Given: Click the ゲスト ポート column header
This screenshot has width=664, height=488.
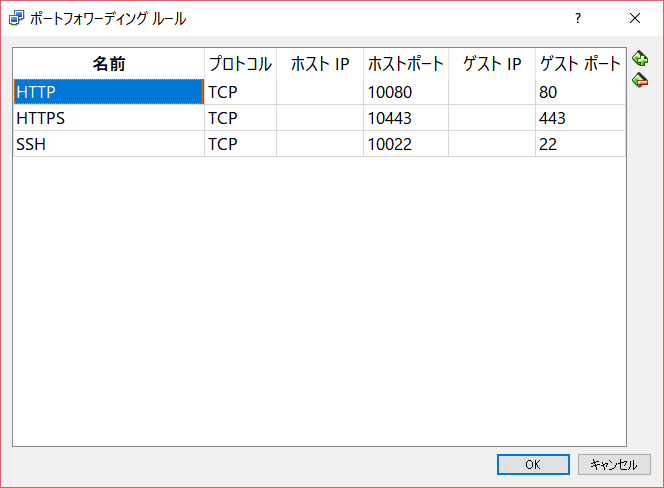Looking at the screenshot, I should [581, 64].
